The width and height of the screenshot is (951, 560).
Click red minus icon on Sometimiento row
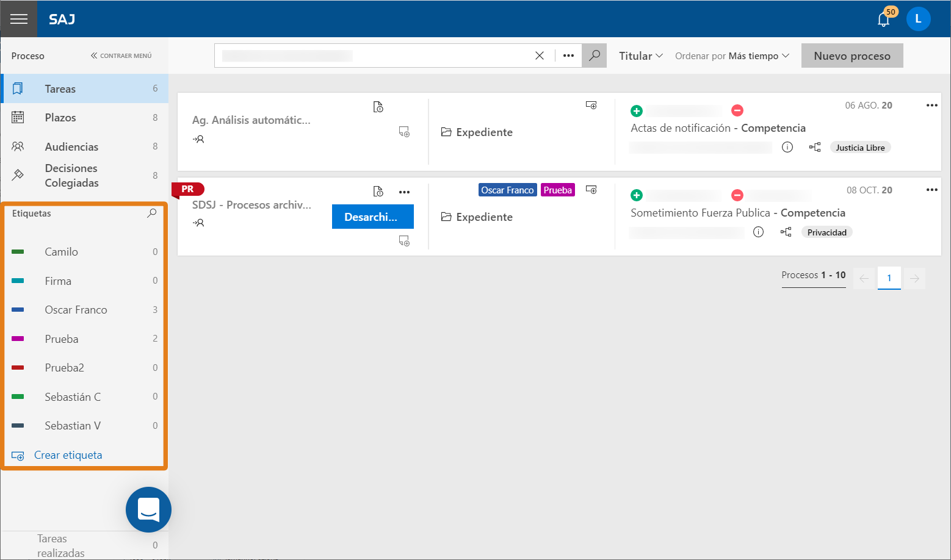(737, 195)
